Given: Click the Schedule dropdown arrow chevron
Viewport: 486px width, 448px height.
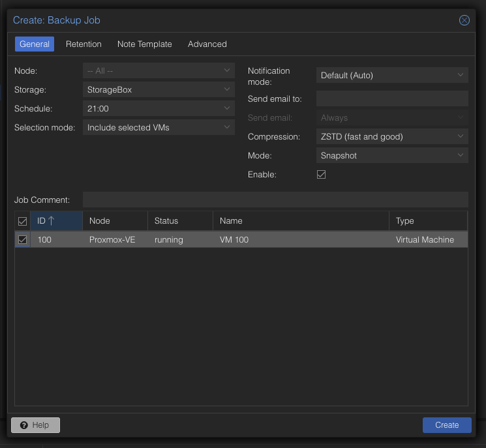Looking at the screenshot, I should click(227, 108).
